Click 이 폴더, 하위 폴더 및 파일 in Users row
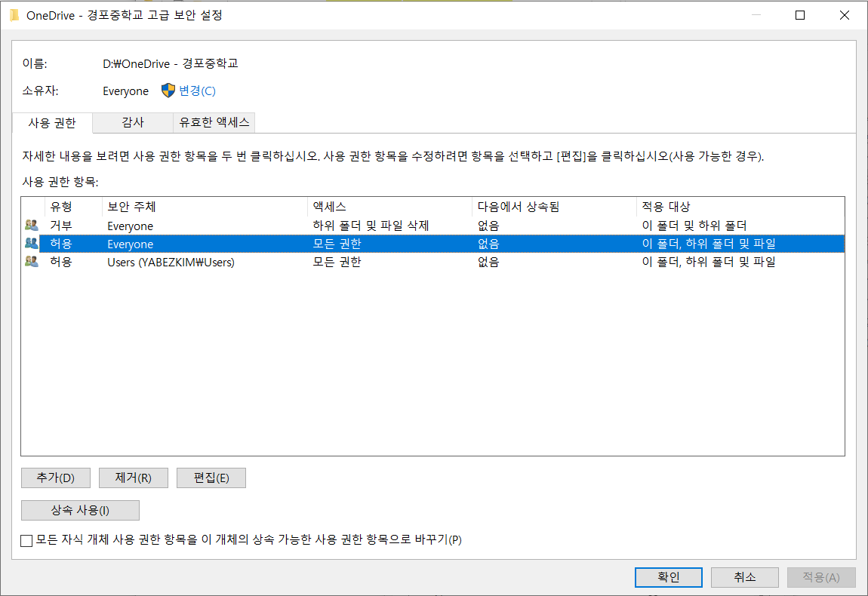 click(x=709, y=262)
